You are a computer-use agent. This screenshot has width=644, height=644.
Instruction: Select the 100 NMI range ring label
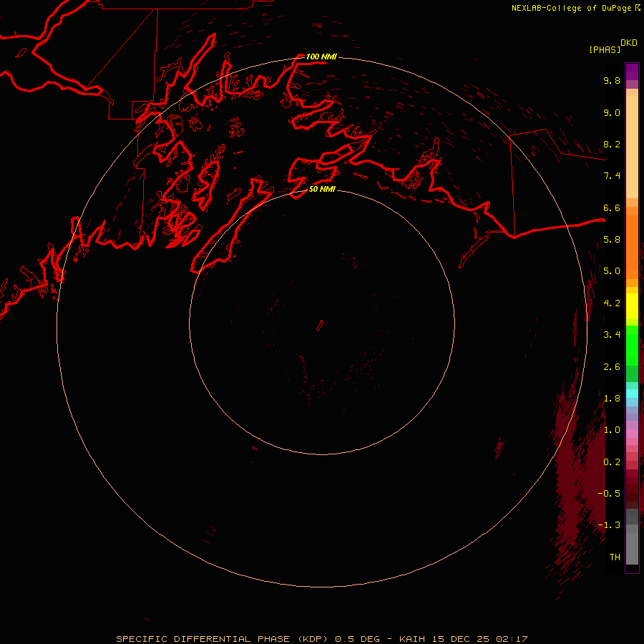click(x=321, y=57)
